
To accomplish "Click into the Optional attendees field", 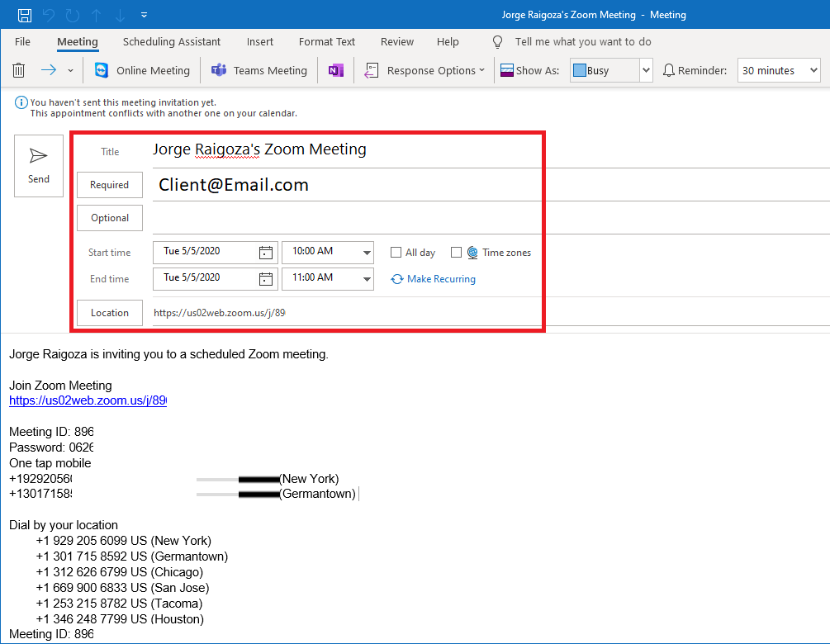I will coord(487,218).
